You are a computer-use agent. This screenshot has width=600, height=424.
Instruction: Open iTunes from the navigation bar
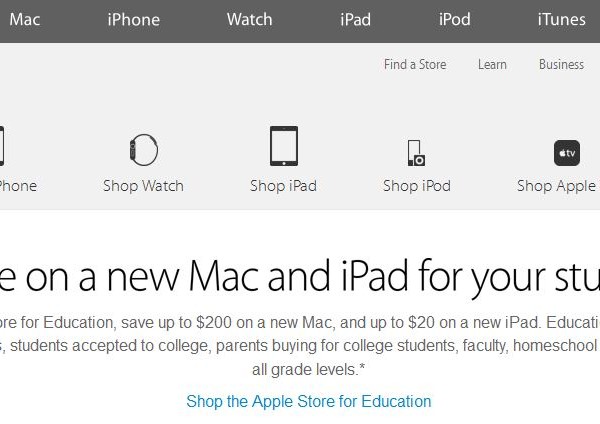pyautogui.click(x=561, y=20)
